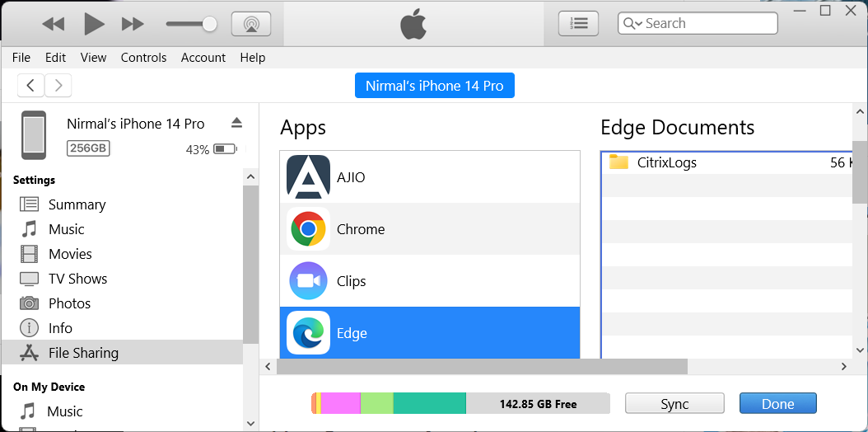Viewport: 868px width, 432px height.
Task: Open the Controls menu
Action: point(143,58)
